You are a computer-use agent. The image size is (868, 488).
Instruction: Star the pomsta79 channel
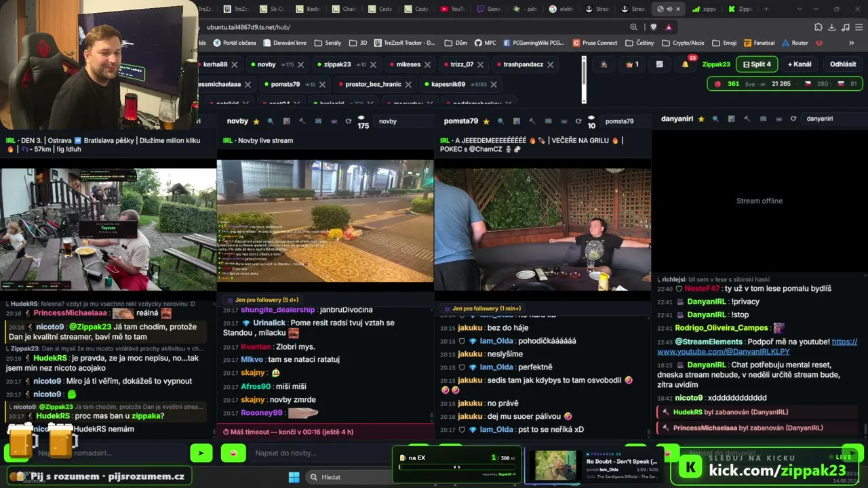tap(486, 121)
